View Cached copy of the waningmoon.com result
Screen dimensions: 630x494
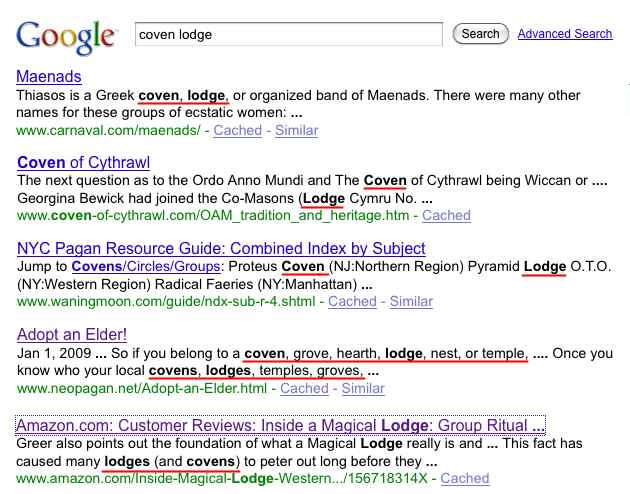coord(352,301)
